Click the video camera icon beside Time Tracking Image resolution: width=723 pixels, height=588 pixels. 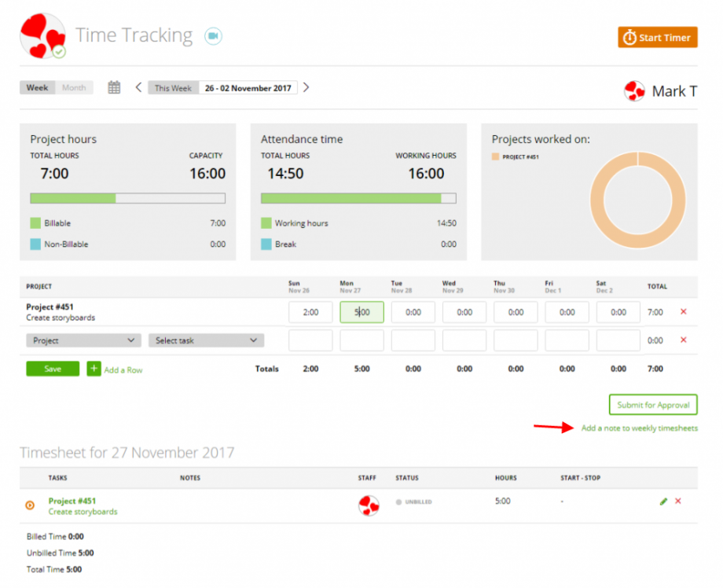pos(212,35)
